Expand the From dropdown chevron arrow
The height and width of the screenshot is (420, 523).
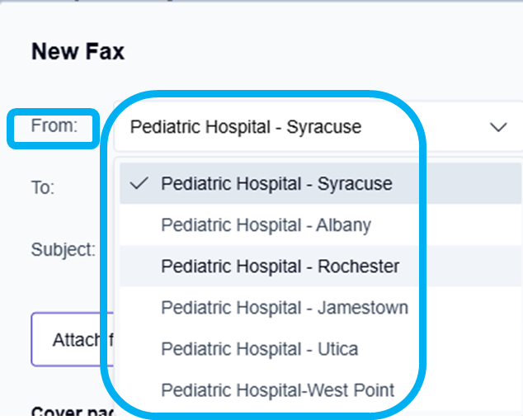tap(498, 127)
